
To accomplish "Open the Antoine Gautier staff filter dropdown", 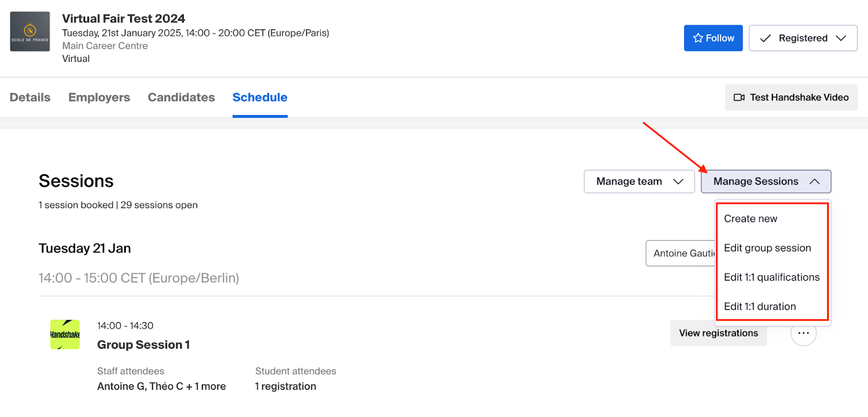I will coord(681,253).
